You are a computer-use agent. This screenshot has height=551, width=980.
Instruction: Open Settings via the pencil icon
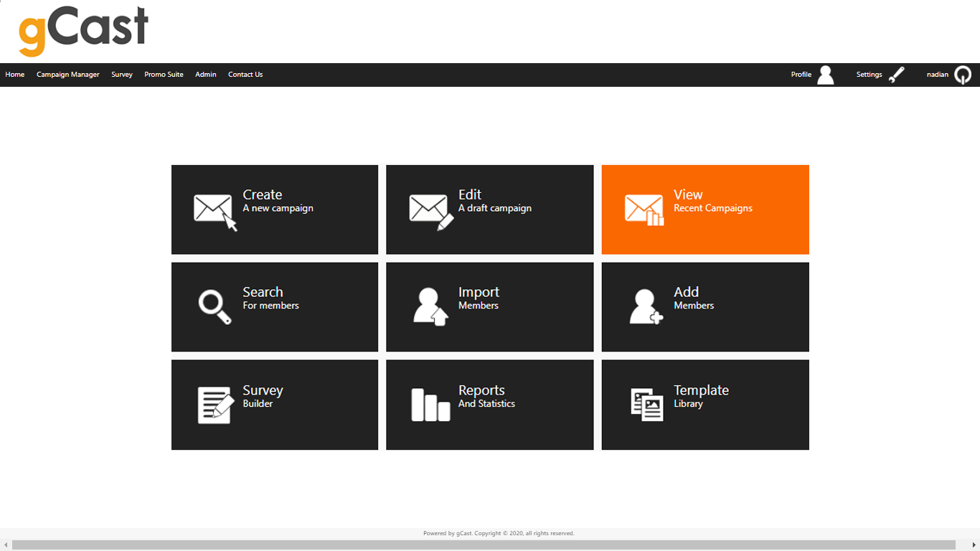click(x=897, y=75)
